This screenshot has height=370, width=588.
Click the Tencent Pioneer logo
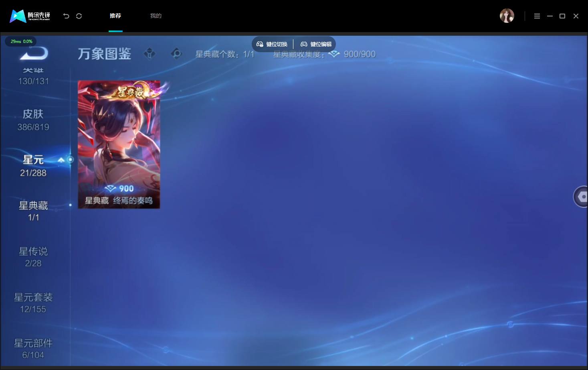30,16
